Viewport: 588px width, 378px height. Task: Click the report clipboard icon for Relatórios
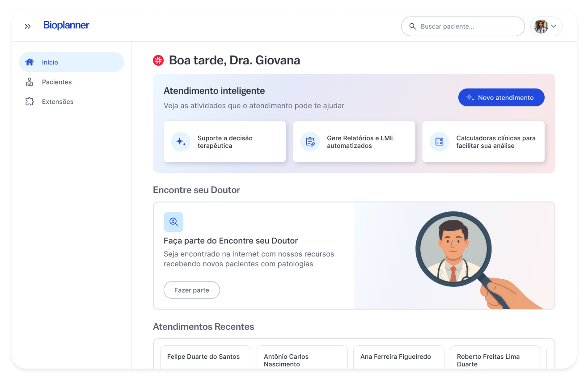310,142
